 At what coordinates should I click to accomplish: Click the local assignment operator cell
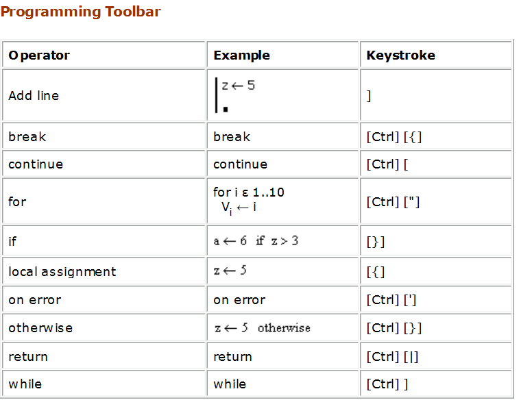(x=104, y=271)
